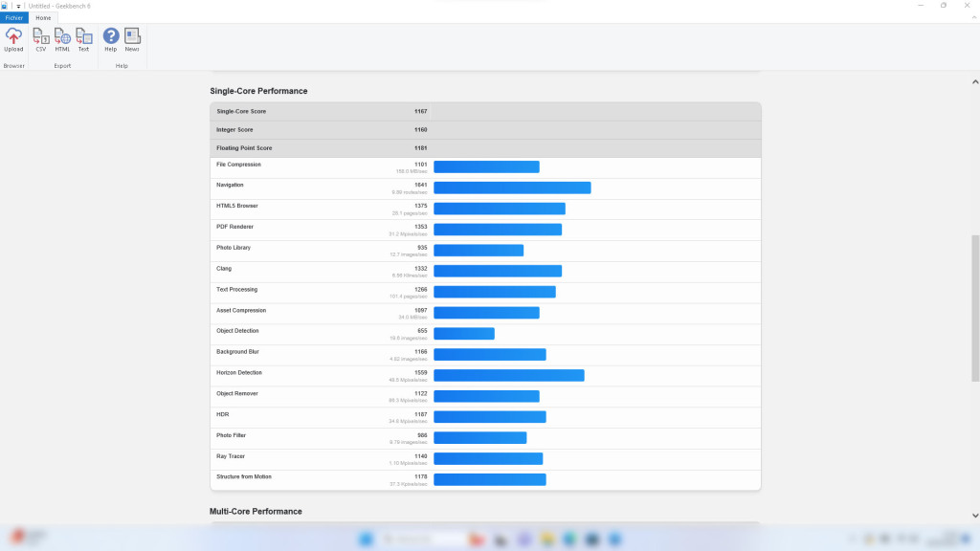Viewport: 980px width, 551px height.
Task: Select the Clang score 1332
Action: (x=421, y=269)
